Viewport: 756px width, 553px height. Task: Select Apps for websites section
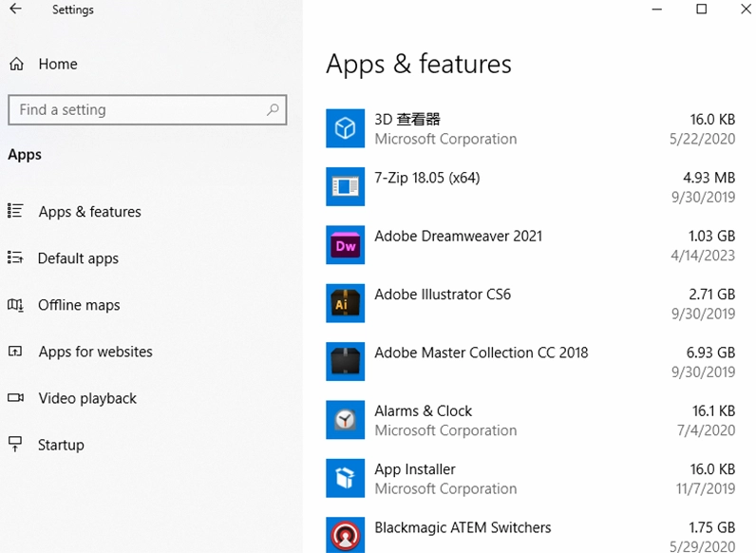click(95, 352)
